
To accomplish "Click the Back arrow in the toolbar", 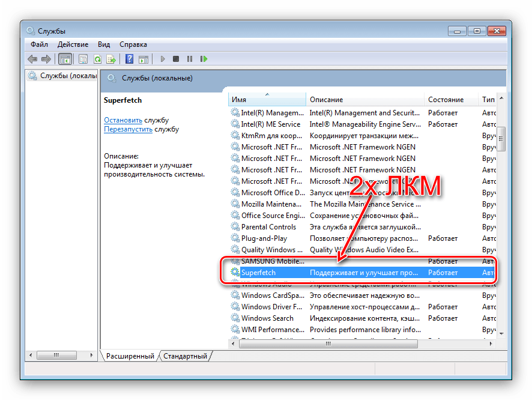I will 32,59.
